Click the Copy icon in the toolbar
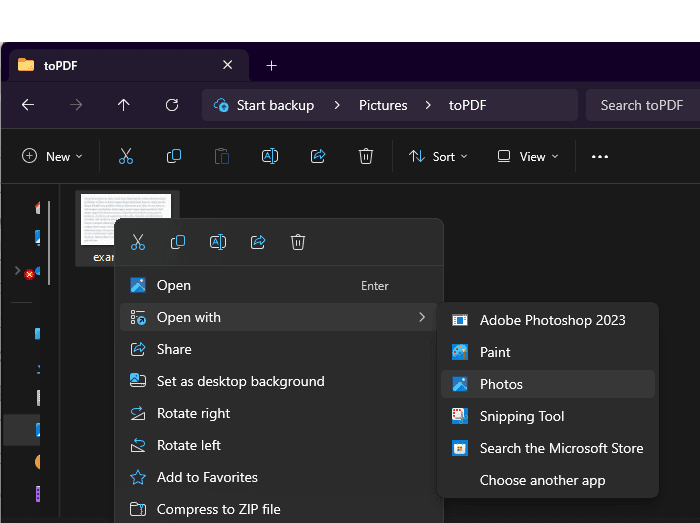Image resolution: width=700 pixels, height=523 pixels. (174, 156)
